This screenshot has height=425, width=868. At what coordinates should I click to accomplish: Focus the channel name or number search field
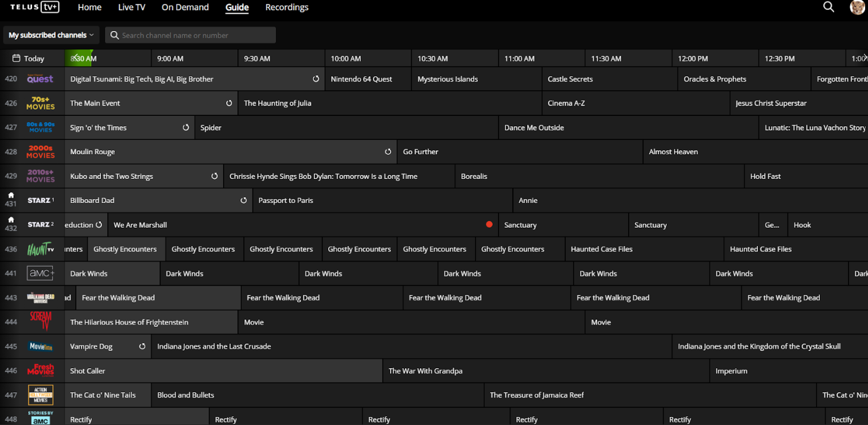pos(195,36)
